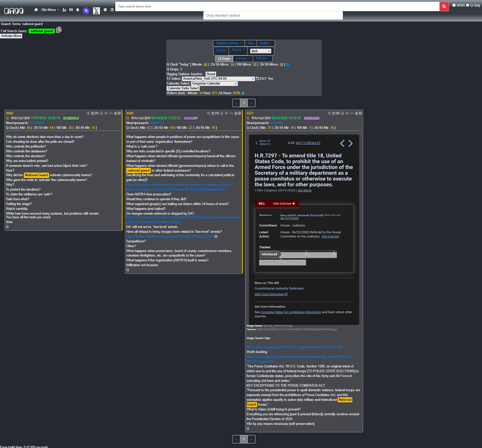Click the Sort button

(x=221, y=50)
